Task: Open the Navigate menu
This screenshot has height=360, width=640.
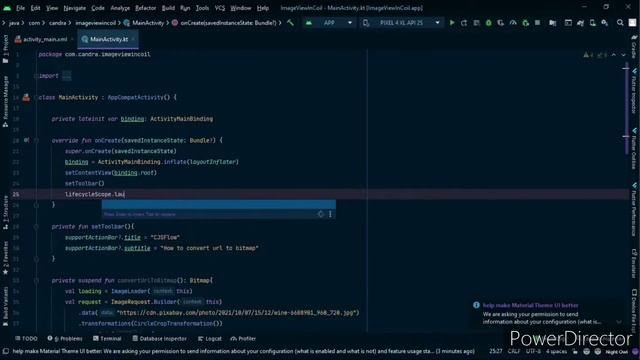Action: tap(75, 8)
